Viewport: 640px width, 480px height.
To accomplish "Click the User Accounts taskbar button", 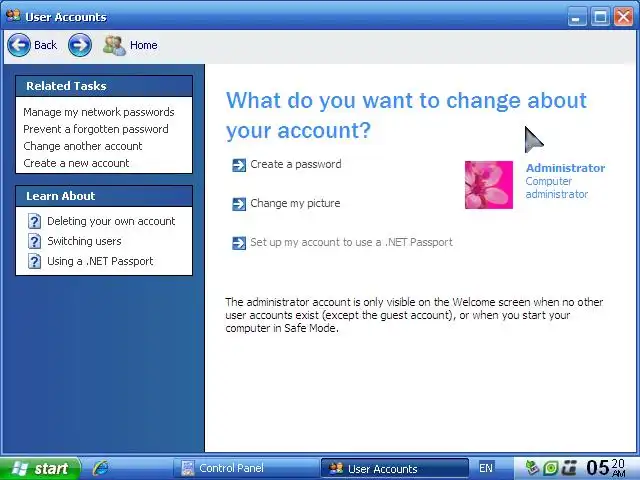I will tap(394, 468).
